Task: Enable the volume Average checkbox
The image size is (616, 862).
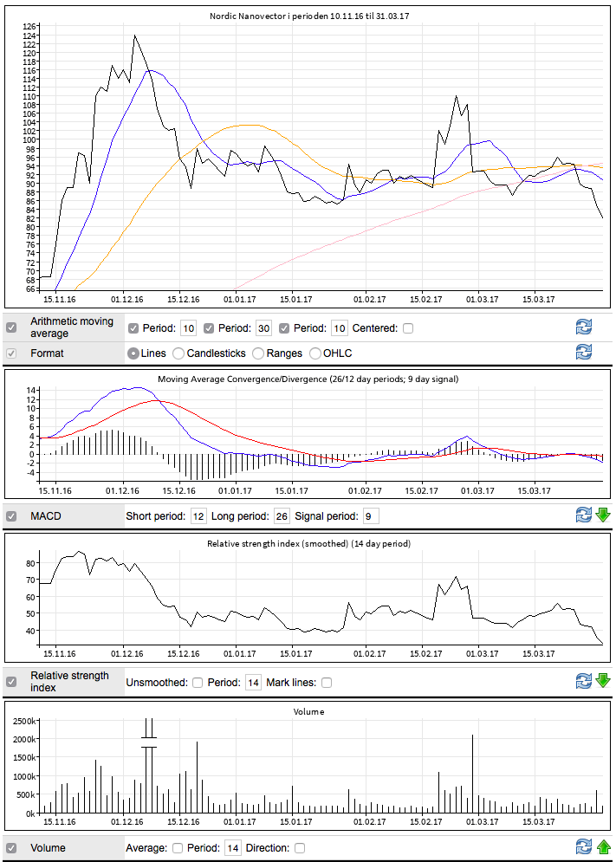Action: tap(178, 848)
